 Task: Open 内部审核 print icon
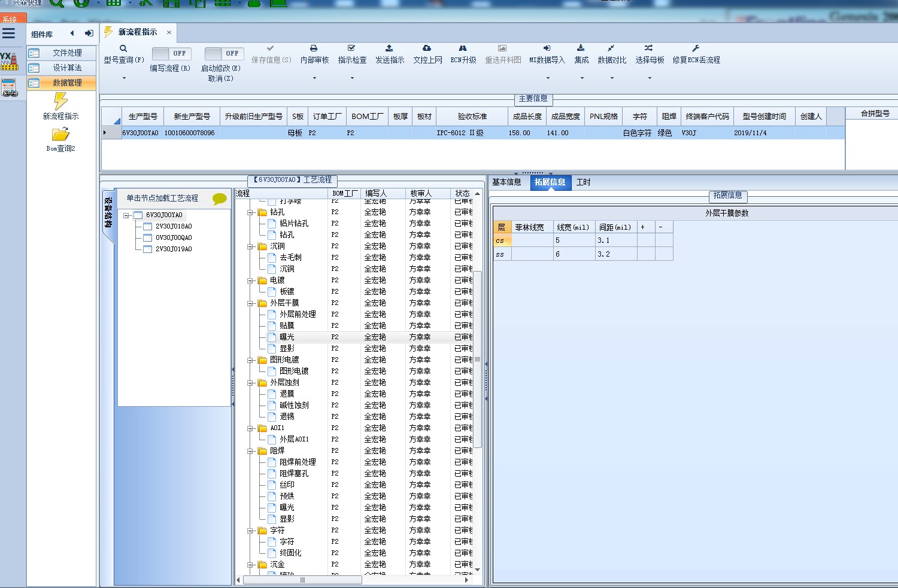pos(314,48)
